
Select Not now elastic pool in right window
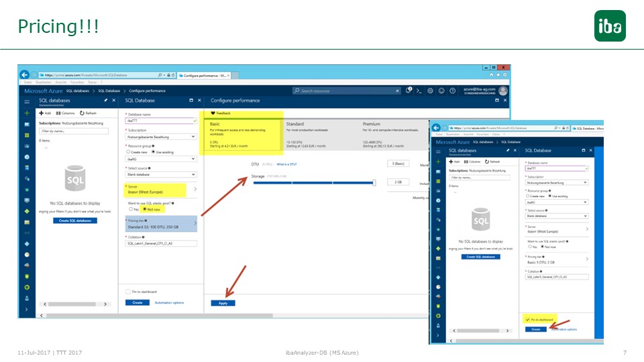pyautogui.click(x=542, y=247)
